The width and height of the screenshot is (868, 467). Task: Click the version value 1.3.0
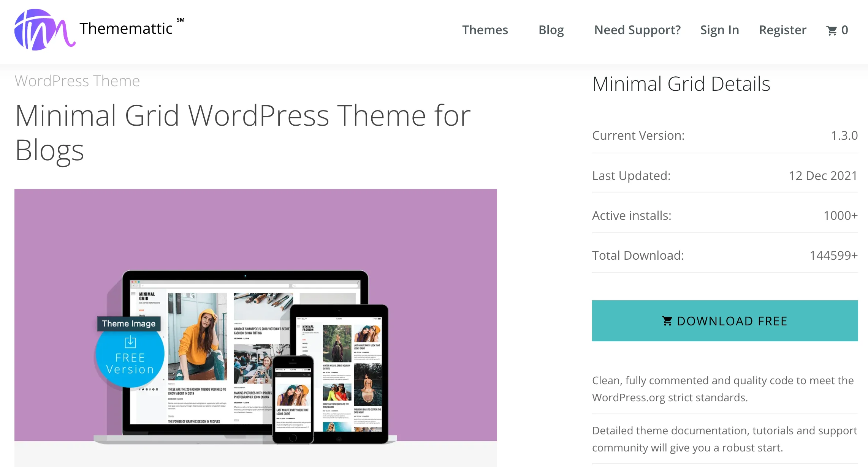844,135
